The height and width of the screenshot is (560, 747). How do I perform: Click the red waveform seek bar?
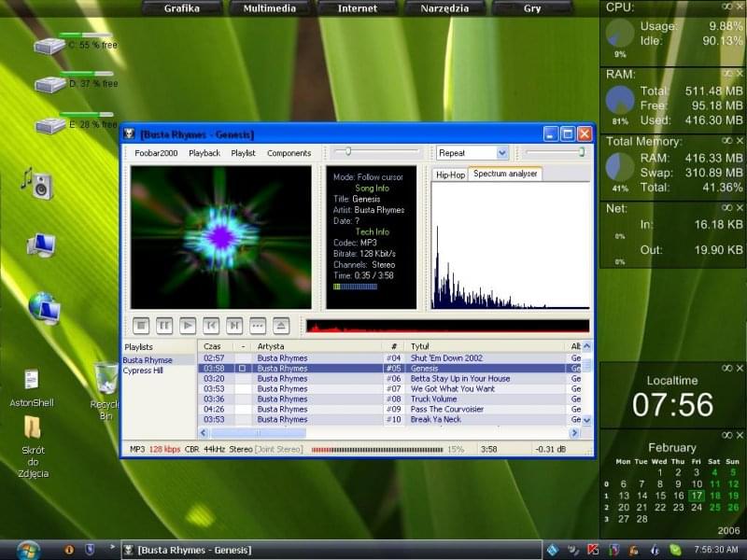[x=447, y=326]
